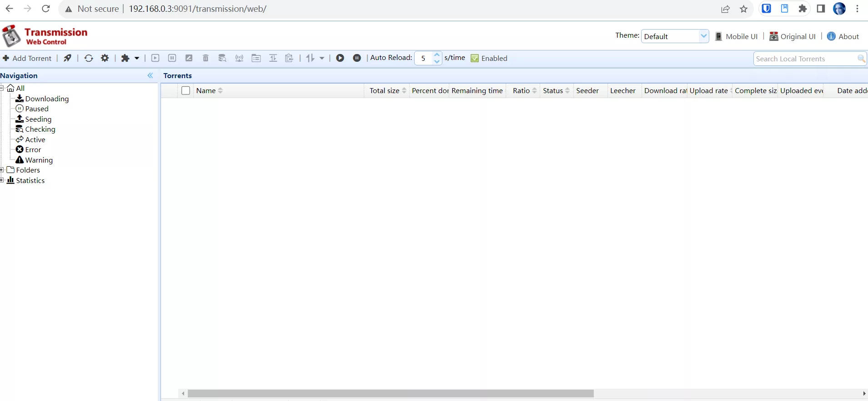
Task: Open the speed limit dropdown arrow
Action: (x=322, y=58)
